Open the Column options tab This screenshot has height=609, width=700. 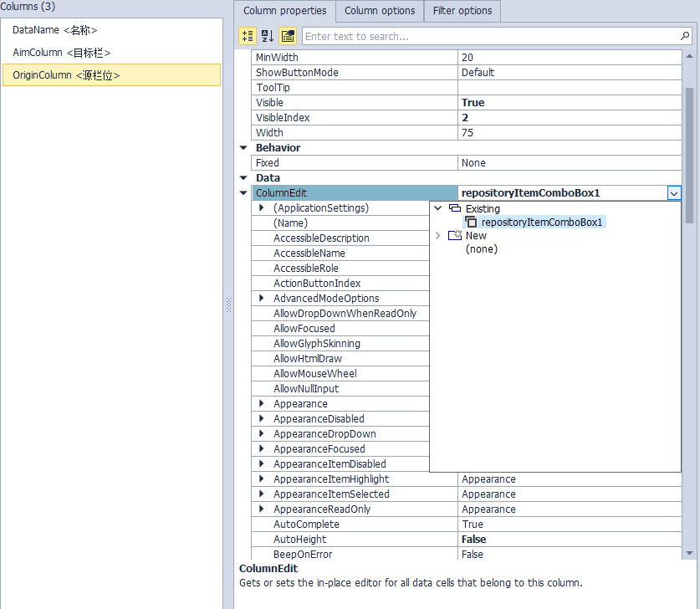380,11
